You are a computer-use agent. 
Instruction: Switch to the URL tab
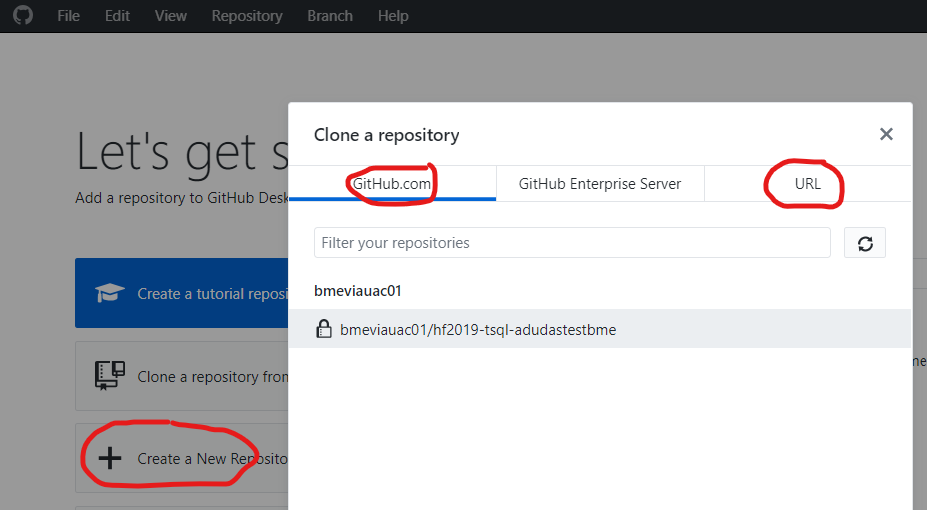pos(807,184)
